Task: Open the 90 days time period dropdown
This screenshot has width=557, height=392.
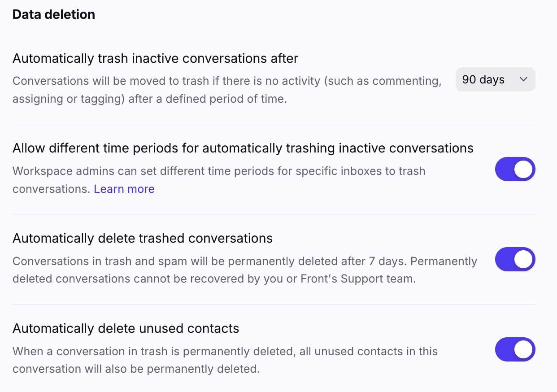Action: pyautogui.click(x=495, y=79)
